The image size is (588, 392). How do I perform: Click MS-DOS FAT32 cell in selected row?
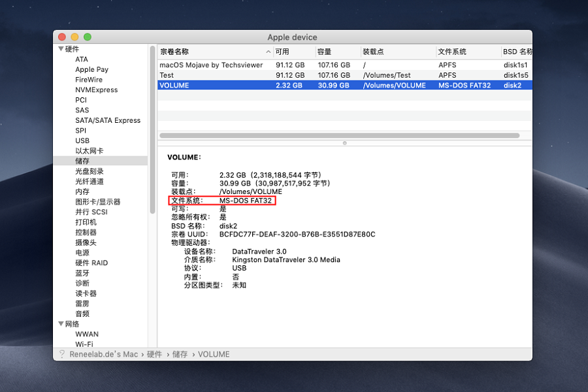[465, 85]
